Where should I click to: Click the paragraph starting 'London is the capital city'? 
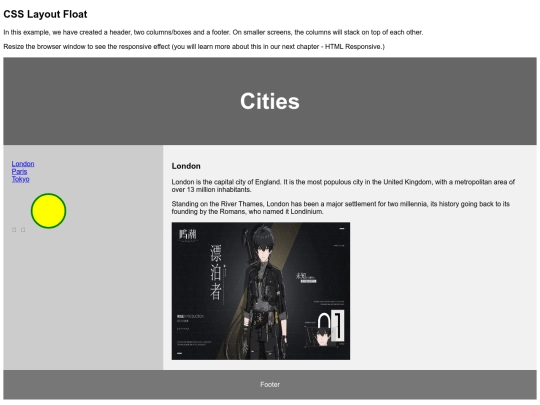click(x=343, y=186)
